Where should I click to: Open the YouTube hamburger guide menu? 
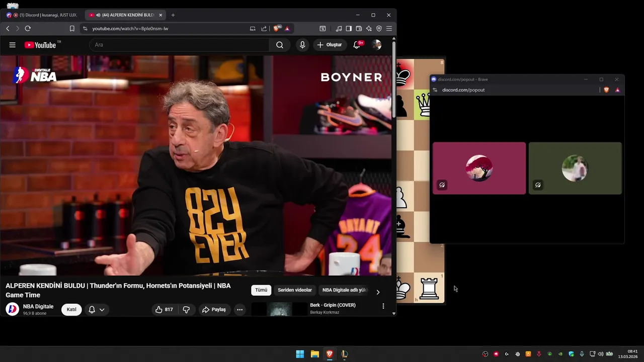pyautogui.click(x=12, y=45)
